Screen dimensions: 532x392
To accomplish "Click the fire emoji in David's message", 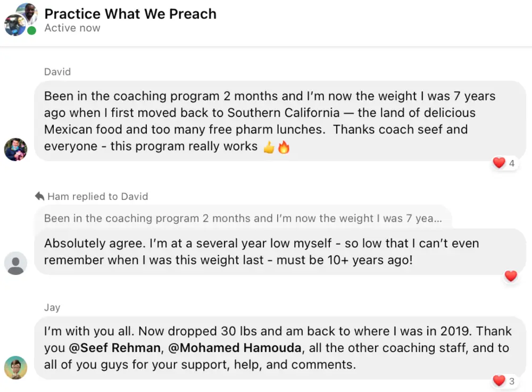I will click(284, 147).
